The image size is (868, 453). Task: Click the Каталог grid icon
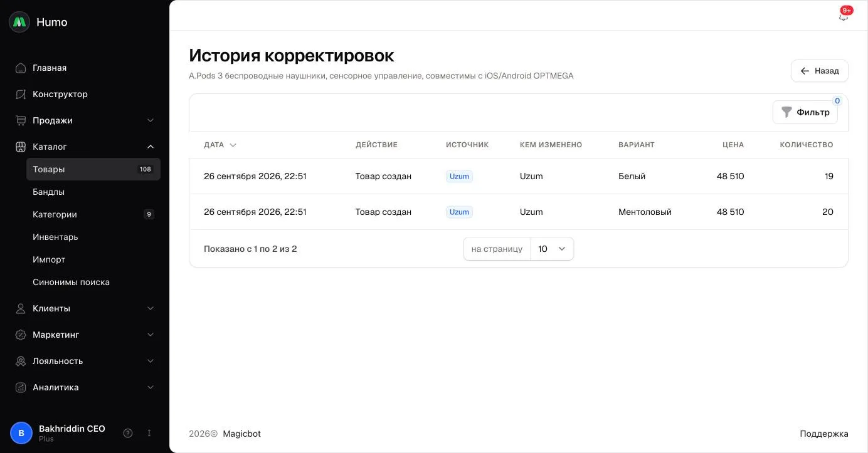[x=21, y=147]
